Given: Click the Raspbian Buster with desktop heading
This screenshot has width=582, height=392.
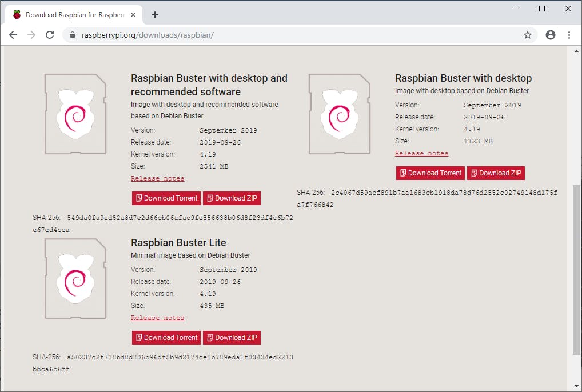Looking at the screenshot, I should pyautogui.click(x=463, y=78).
